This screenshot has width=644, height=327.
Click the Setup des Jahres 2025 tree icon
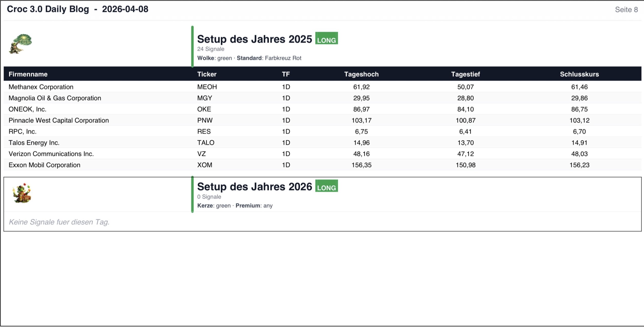(21, 44)
